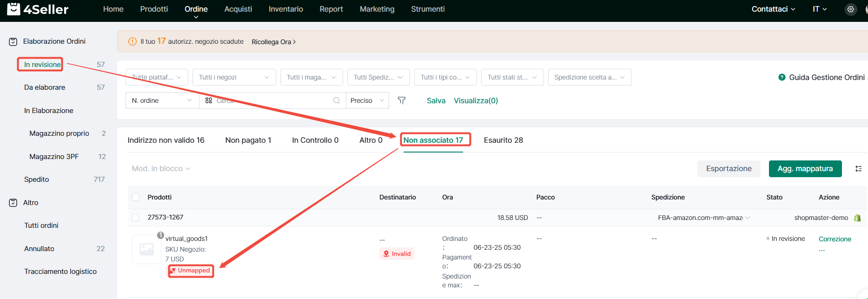Check the order 27573-1267 checkbox
The image size is (868, 299).
click(136, 218)
